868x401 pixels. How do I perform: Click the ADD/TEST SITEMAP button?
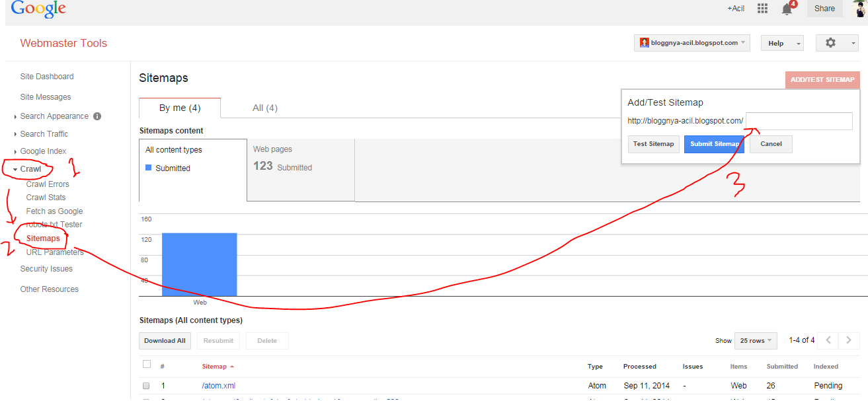pos(822,80)
